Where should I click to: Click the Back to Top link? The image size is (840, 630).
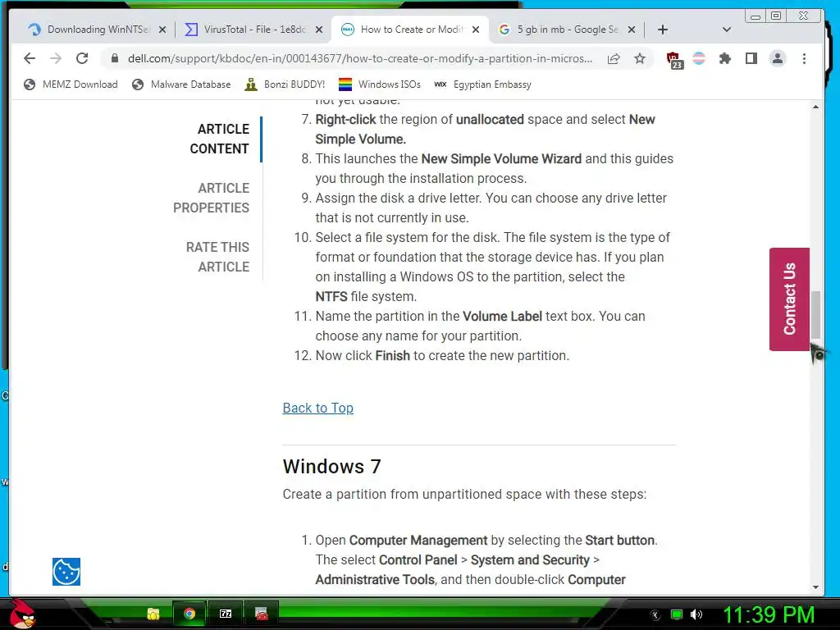click(317, 408)
